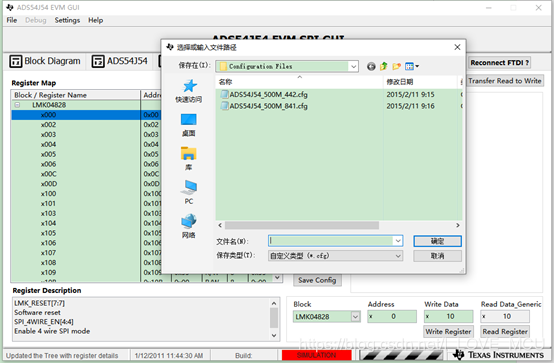This screenshot has height=363, width=554.
Task: Open the Configuration Files location dropdown
Action: [353, 66]
